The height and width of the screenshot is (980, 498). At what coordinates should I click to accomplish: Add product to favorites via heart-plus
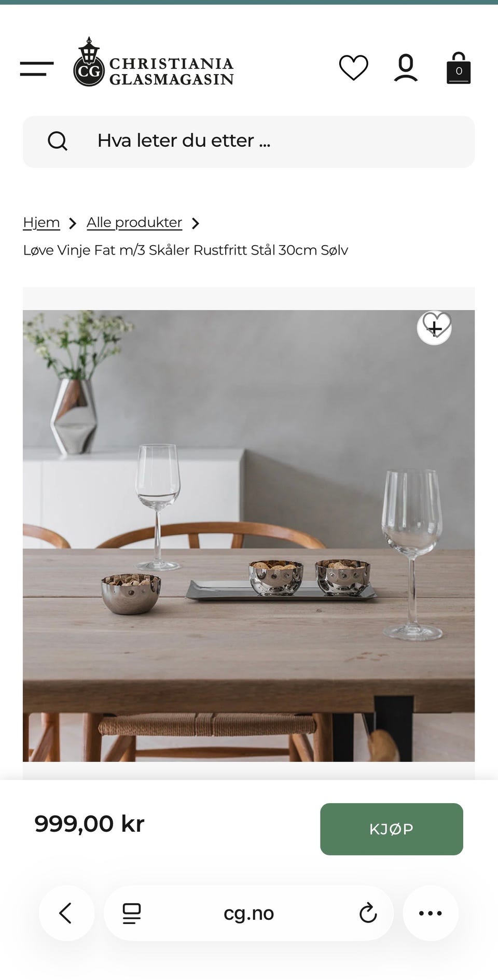click(435, 328)
